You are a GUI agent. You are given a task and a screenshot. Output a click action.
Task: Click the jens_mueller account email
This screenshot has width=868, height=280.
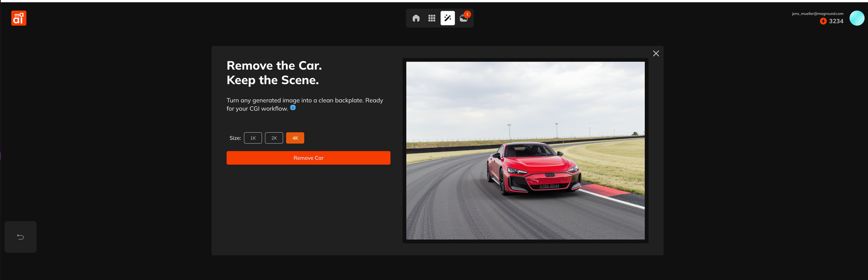click(x=817, y=14)
